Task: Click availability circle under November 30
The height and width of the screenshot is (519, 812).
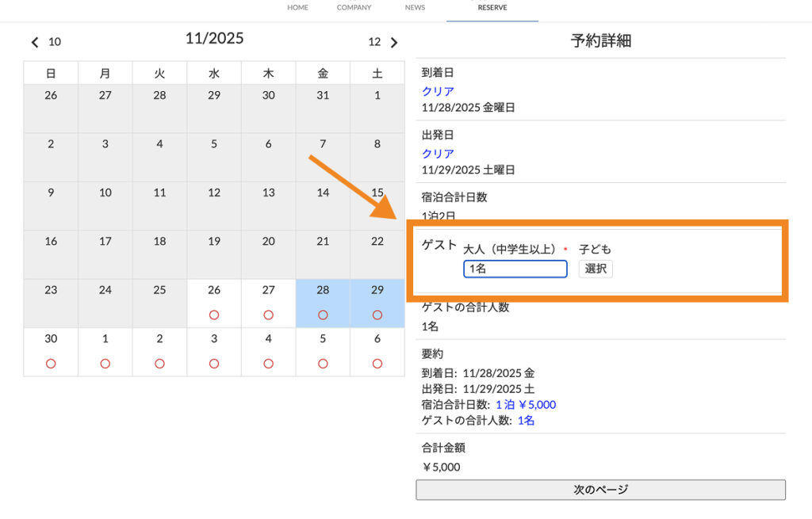Action: tap(51, 364)
